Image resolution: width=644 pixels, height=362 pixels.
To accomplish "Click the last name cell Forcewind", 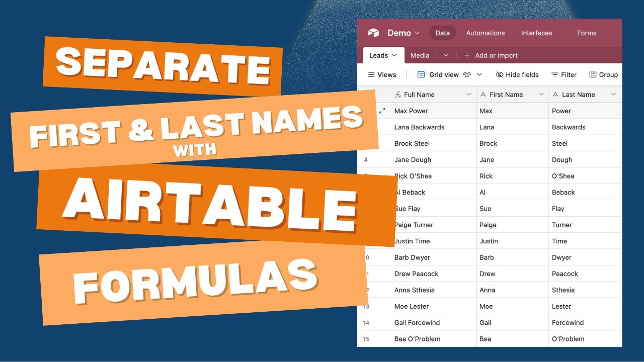I will coord(585,323).
